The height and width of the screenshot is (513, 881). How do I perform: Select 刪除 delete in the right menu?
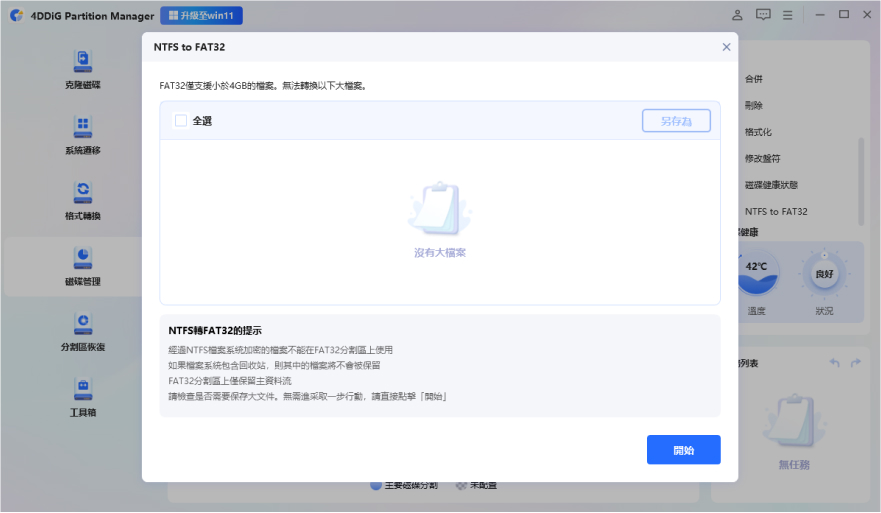pos(754,106)
